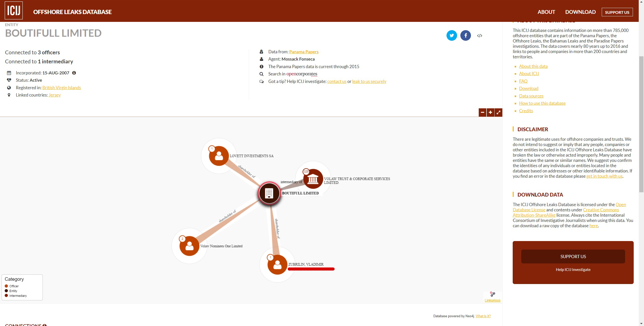
Task: Click the heartbeat icon beside Status
Action: pyautogui.click(x=9, y=80)
